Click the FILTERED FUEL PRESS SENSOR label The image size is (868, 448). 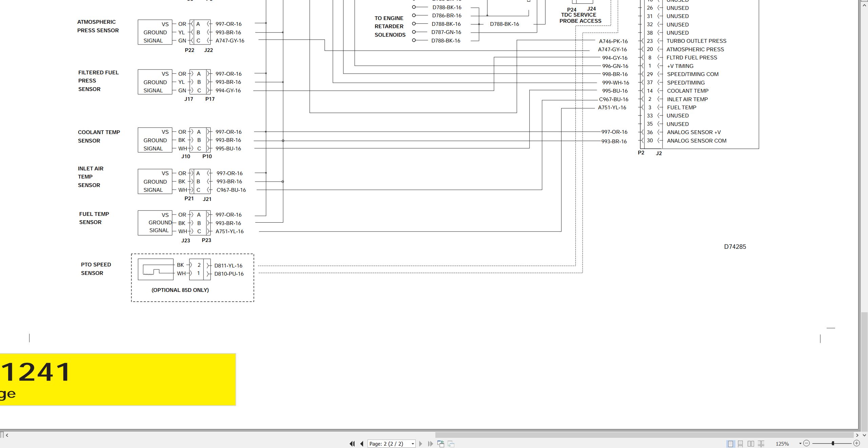coord(98,81)
